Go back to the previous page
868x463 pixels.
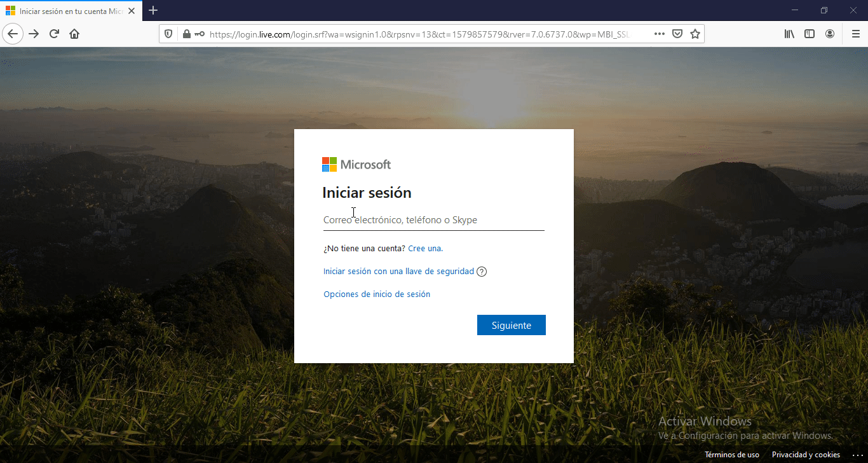pos(13,34)
